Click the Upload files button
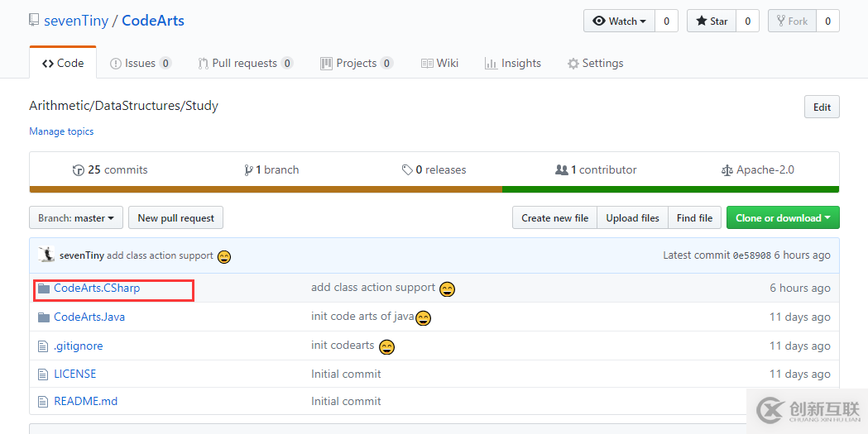 pos(633,218)
